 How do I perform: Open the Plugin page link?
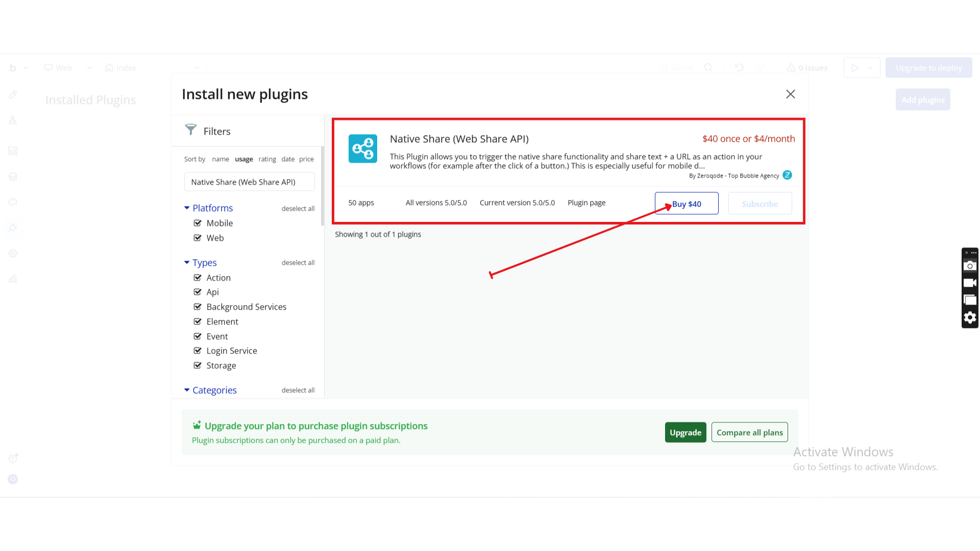pyautogui.click(x=586, y=203)
